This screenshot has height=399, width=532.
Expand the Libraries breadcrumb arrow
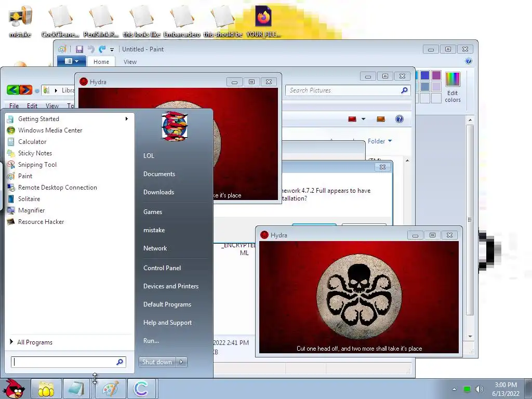point(56,90)
